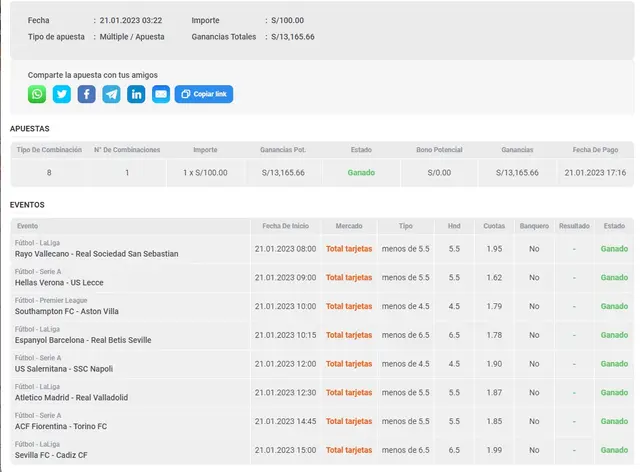Click the Mercado column header
Screen dimensions: 640x472
349,226
